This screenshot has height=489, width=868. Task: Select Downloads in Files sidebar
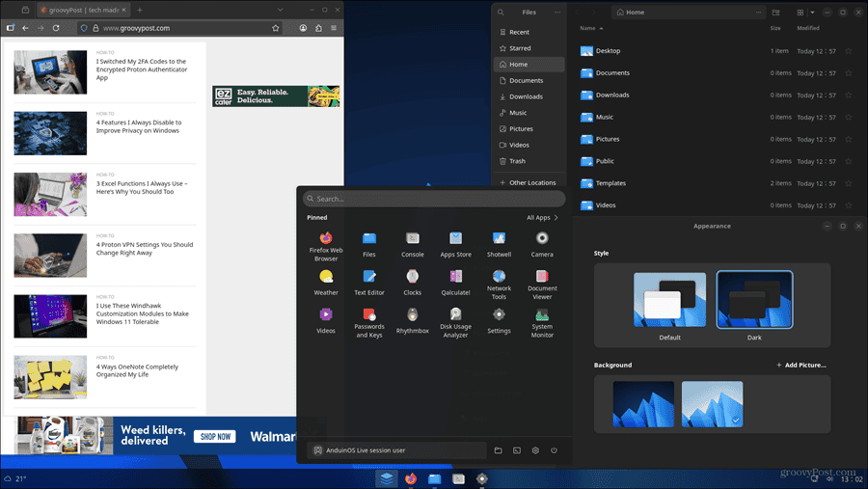pyautogui.click(x=529, y=96)
